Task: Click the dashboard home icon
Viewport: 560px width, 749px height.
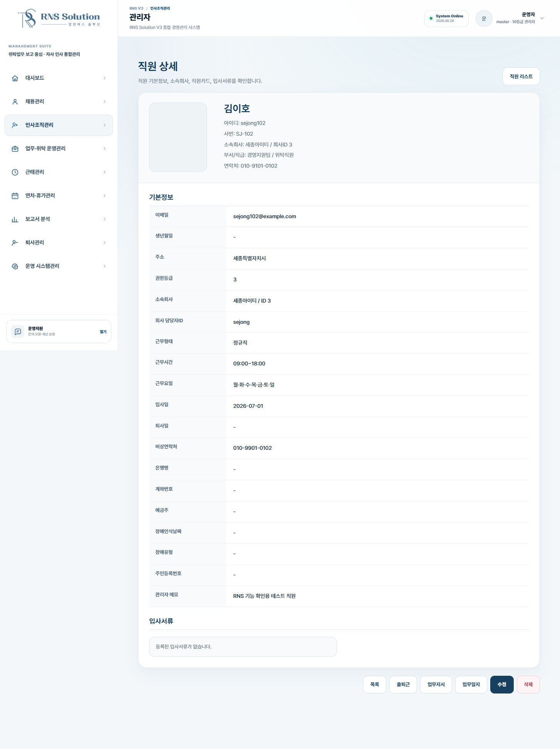Action: coord(15,78)
